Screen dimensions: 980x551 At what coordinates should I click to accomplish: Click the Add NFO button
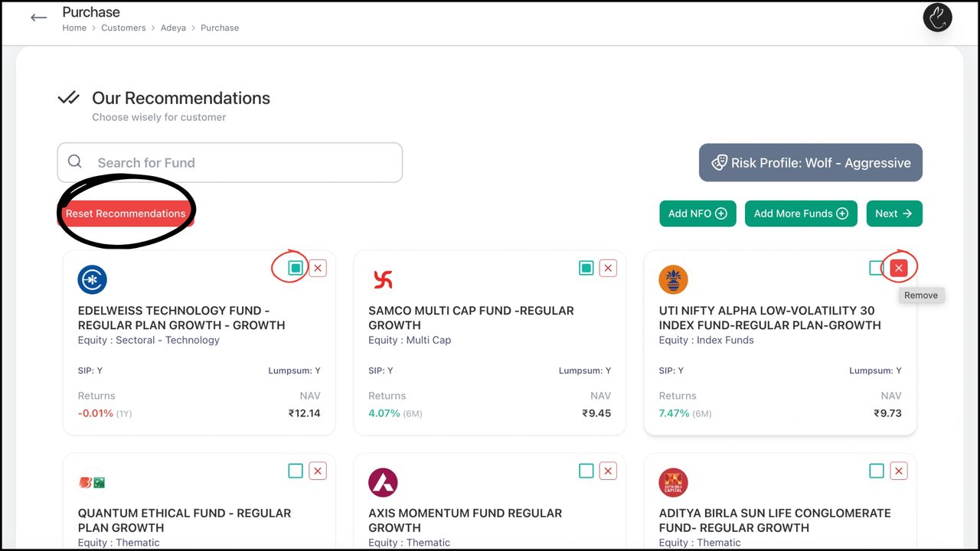click(697, 214)
